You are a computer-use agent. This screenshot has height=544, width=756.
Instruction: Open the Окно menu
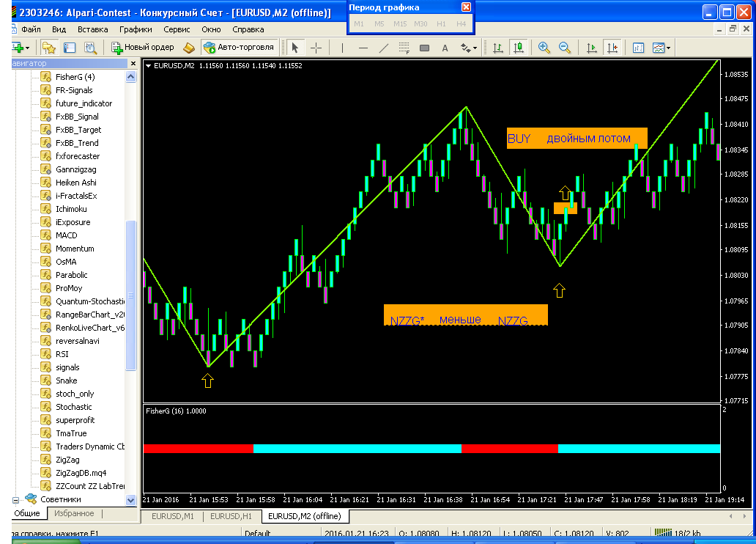click(211, 29)
